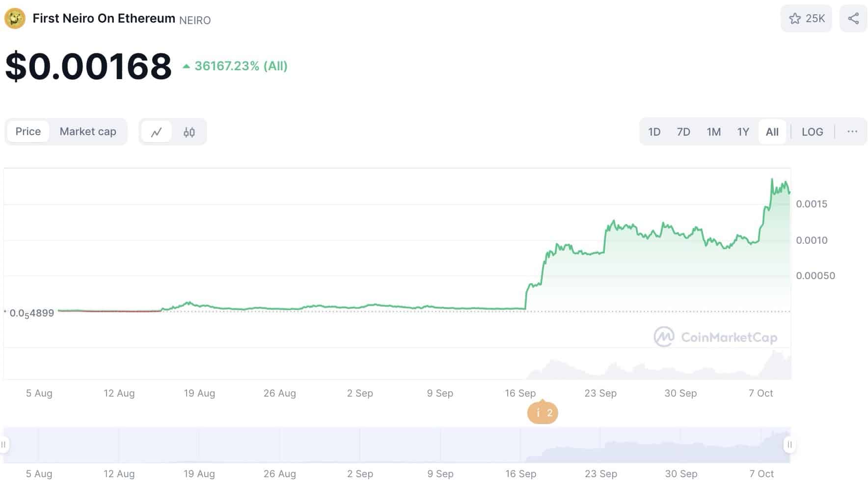868x488 pixels.
Task: Click the NEIRO ticker symbol
Action: pos(195,20)
